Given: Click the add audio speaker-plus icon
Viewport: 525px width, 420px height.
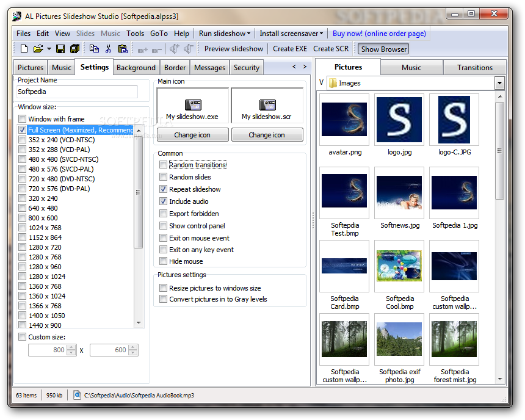Looking at the screenshot, I should (x=174, y=49).
